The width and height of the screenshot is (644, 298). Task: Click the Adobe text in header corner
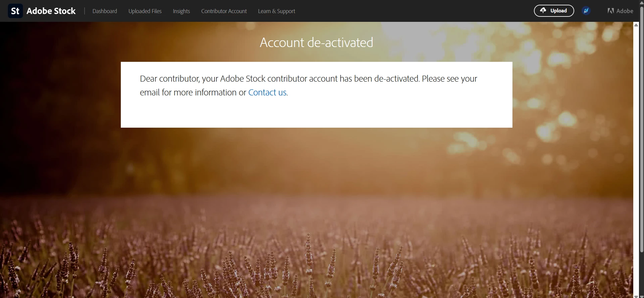pos(625,11)
